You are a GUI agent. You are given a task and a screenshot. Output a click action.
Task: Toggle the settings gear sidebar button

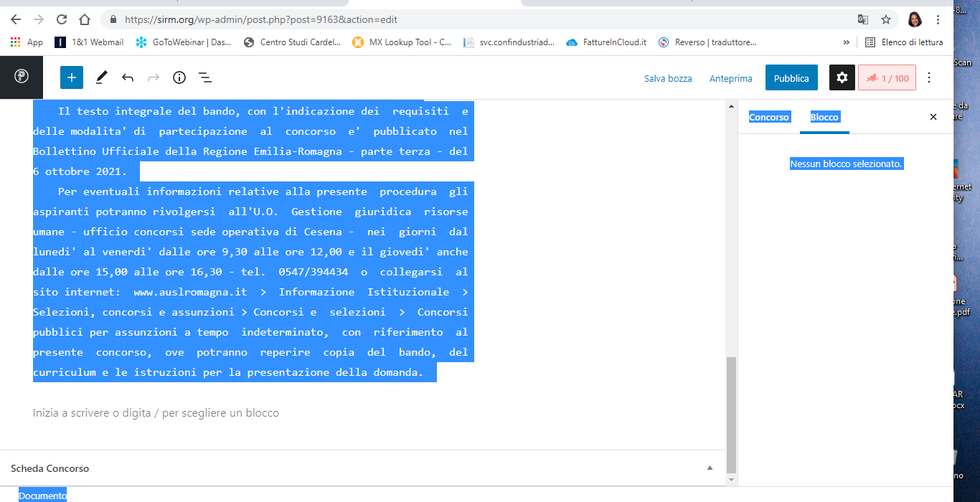pyautogui.click(x=842, y=78)
